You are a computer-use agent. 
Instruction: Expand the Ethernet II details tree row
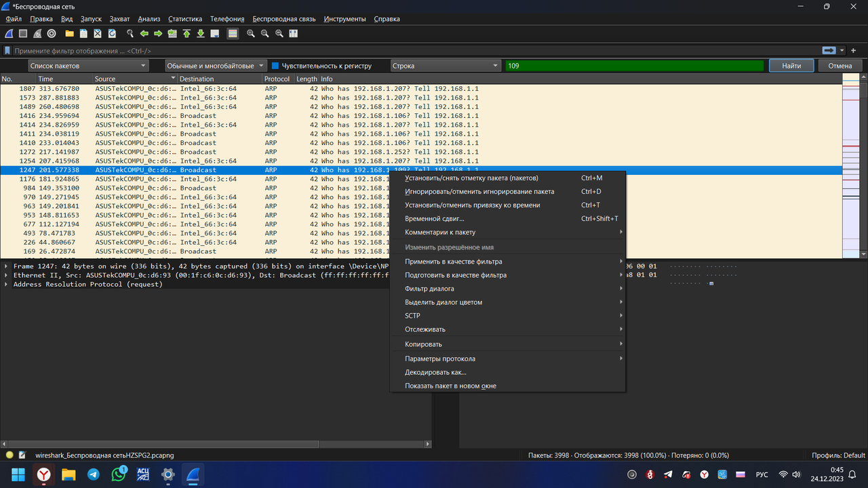pos(7,275)
